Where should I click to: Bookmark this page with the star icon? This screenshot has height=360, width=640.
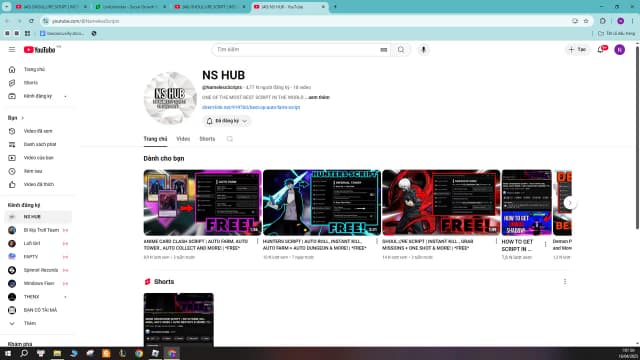[586, 21]
